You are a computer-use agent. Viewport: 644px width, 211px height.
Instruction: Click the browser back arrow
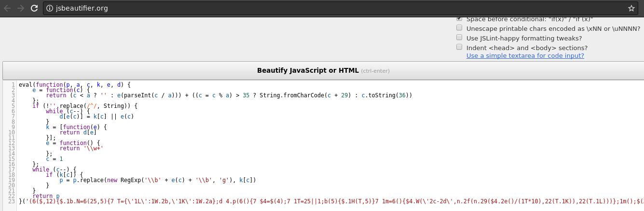point(7,8)
